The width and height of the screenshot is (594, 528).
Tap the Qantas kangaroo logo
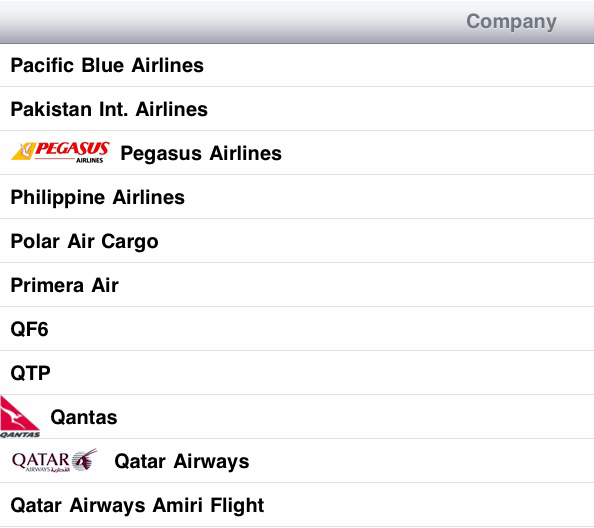click(x=20, y=417)
